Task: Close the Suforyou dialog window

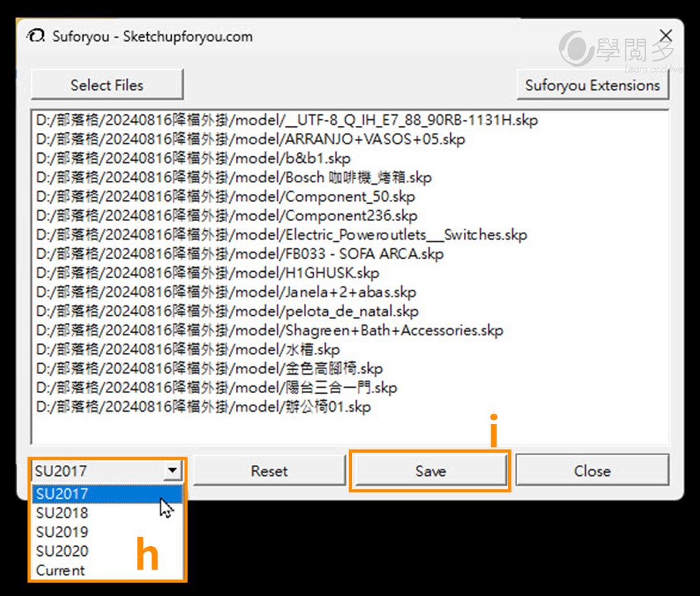Action: click(666, 35)
